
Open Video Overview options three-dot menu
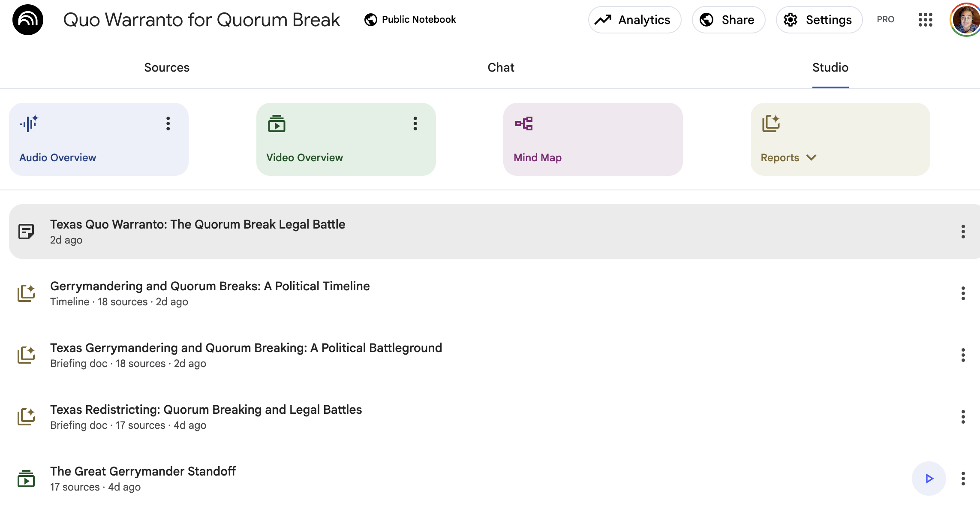point(415,123)
